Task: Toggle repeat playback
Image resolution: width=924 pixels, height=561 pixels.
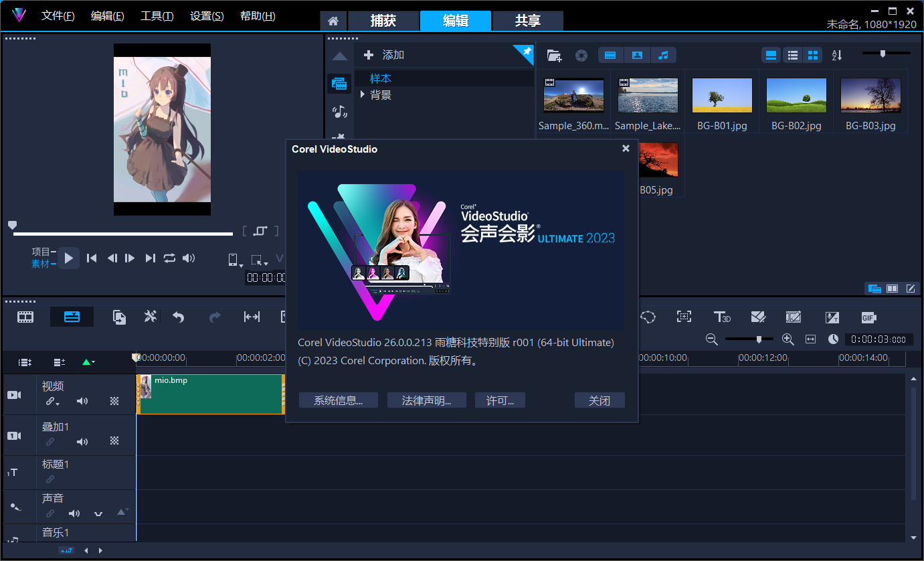Action: click(169, 258)
